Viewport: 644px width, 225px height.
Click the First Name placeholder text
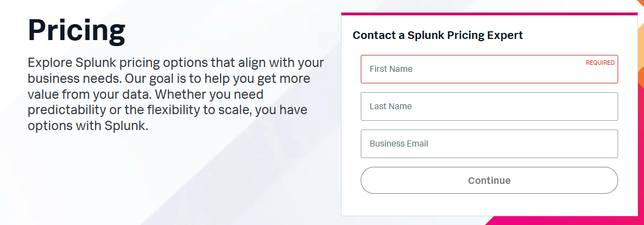point(390,69)
